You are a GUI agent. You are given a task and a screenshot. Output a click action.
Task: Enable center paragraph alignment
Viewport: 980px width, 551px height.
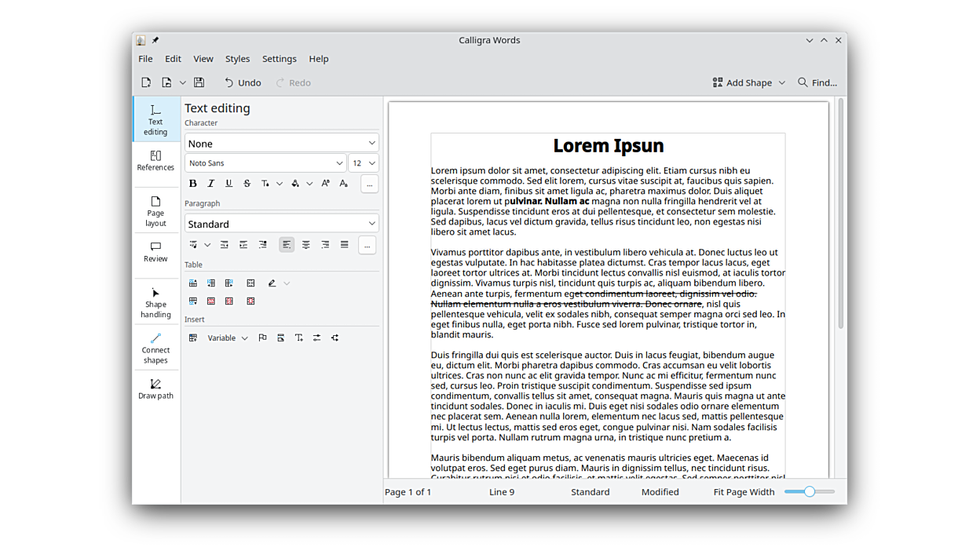coord(306,245)
